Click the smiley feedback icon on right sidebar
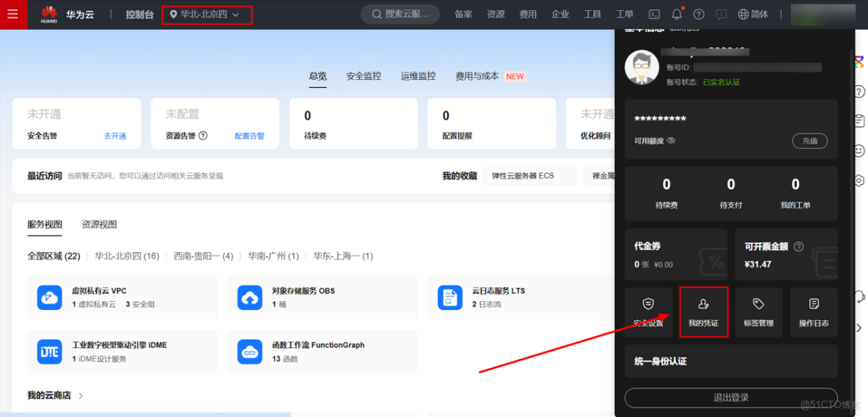The width and height of the screenshot is (868, 417). pos(859,150)
